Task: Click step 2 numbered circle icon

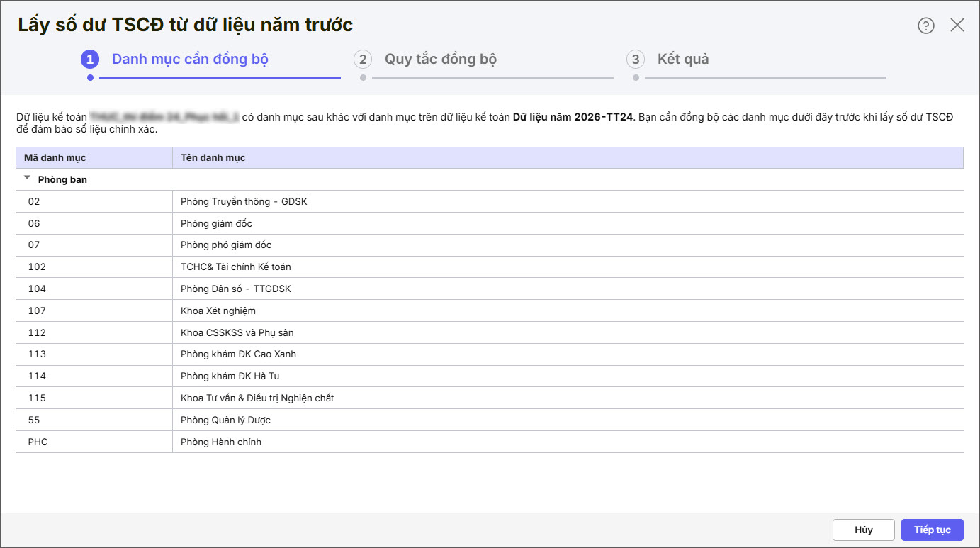Action: [x=363, y=59]
